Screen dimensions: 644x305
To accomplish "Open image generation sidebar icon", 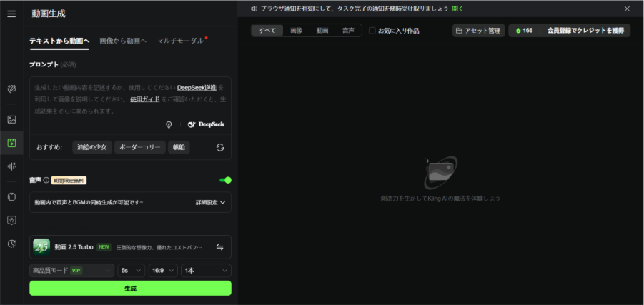I will [11, 119].
